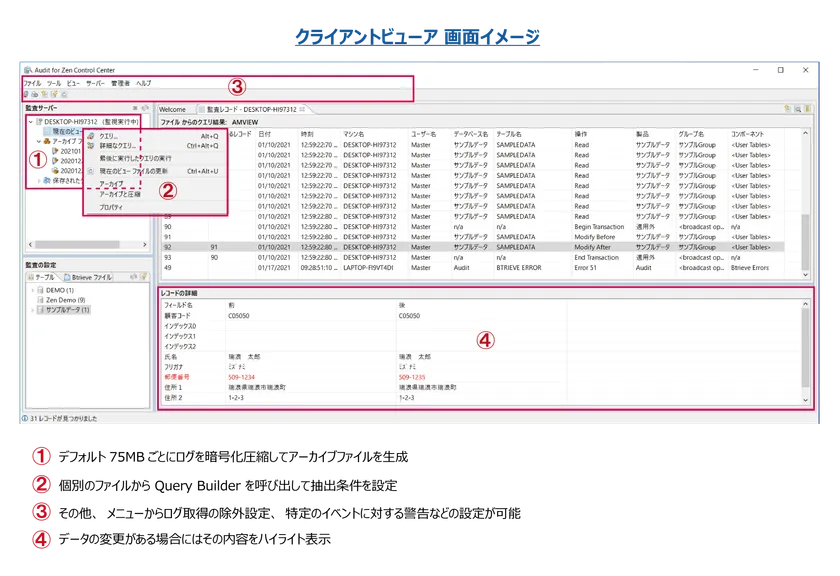
Task: Click the arrow icon in 監査の設定 tab bar
Action: (133, 277)
